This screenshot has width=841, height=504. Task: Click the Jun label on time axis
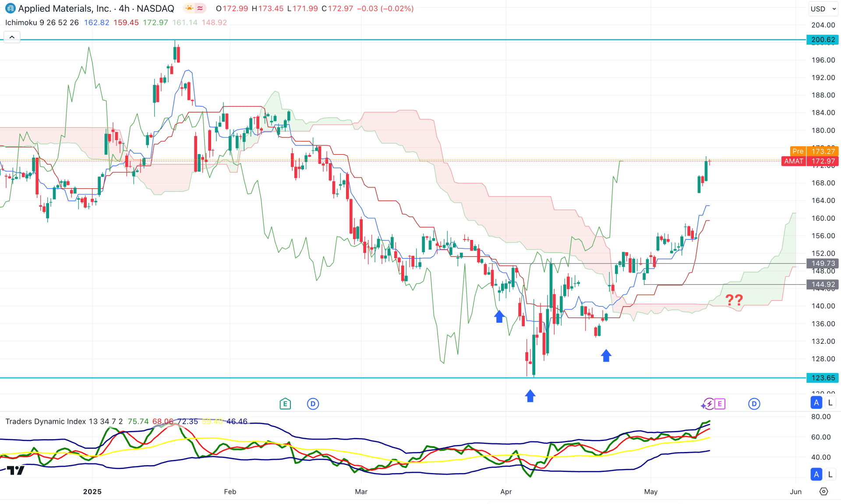[795, 492]
